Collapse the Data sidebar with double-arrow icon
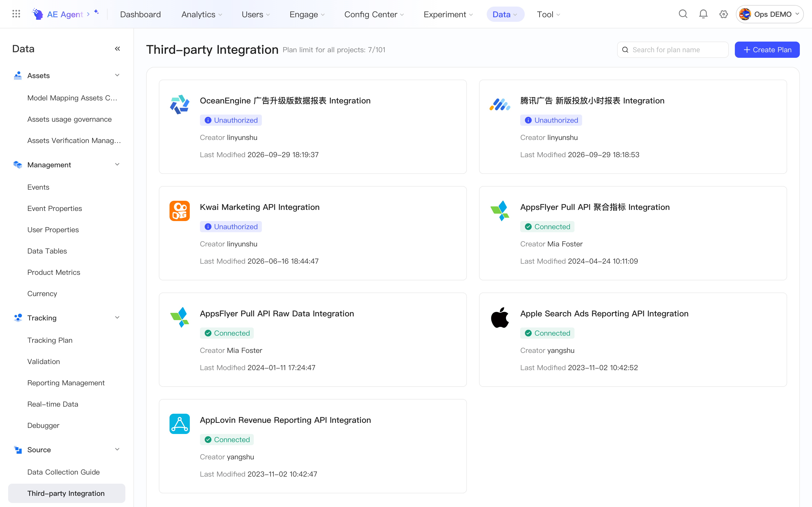 pyautogui.click(x=117, y=49)
